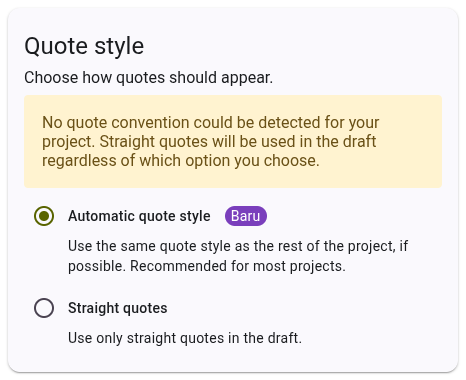Viewport: 466px width, 380px height.
Task: Click "regardless of which option you choose." line
Action: tap(181, 161)
